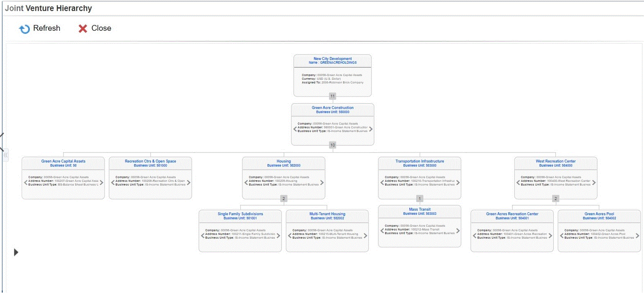Click 'Business Unit: 983000' under Transportation Infrastructure
This screenshot has width=644, height=298.
[x=420, y=165]
